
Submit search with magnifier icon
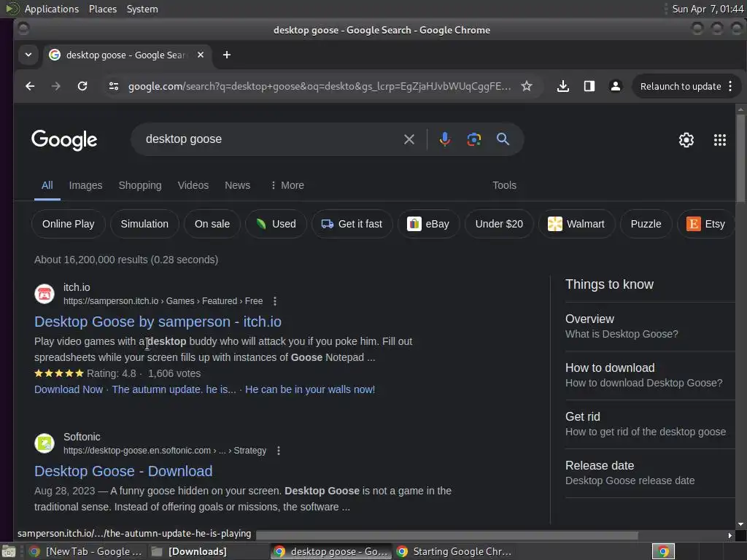coord(503,139)
